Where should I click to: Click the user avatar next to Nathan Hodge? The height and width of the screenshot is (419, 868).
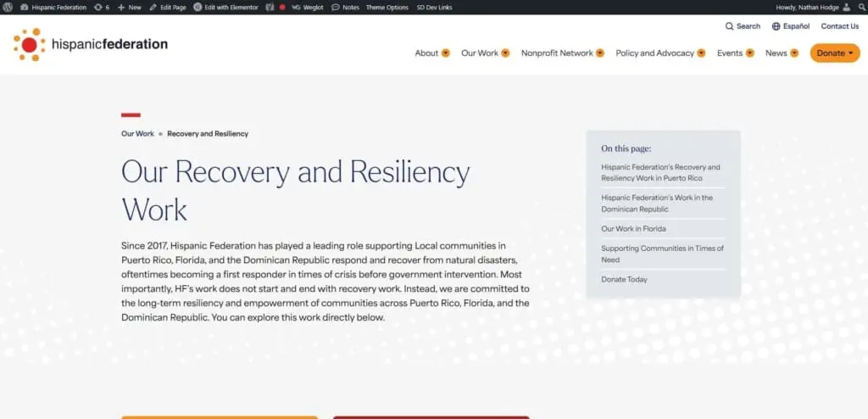click(x=857, y=7)
